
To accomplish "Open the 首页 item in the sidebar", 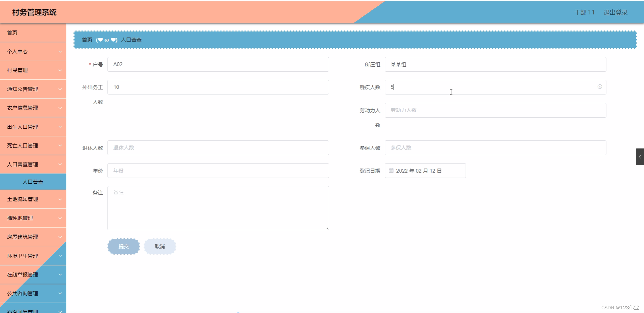I will coord(12,33).
